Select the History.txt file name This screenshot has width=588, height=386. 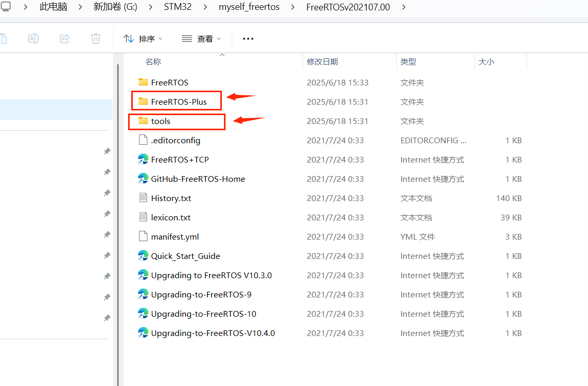point(171,198)
